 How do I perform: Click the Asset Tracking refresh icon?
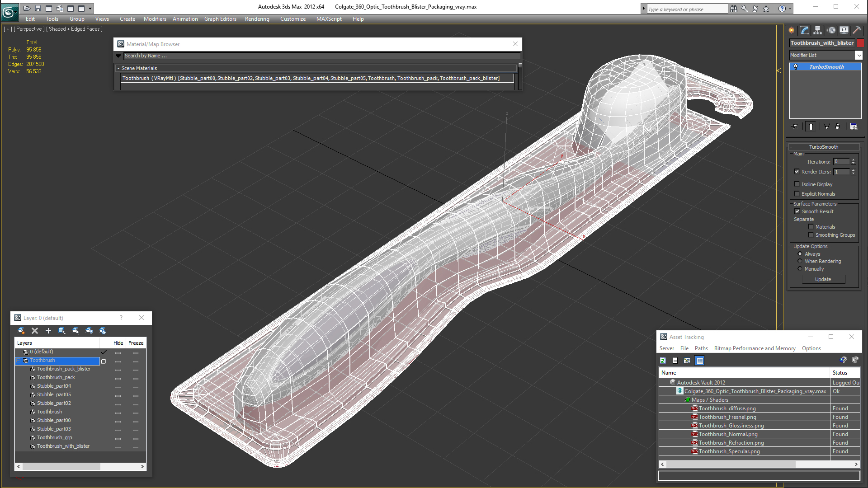(663, 361)
